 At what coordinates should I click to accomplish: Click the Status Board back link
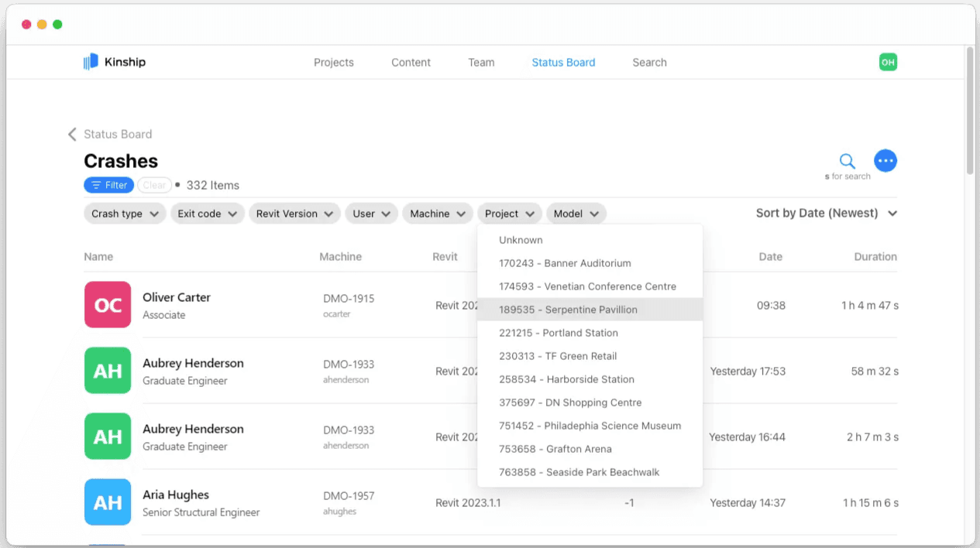tap(118, 134)
